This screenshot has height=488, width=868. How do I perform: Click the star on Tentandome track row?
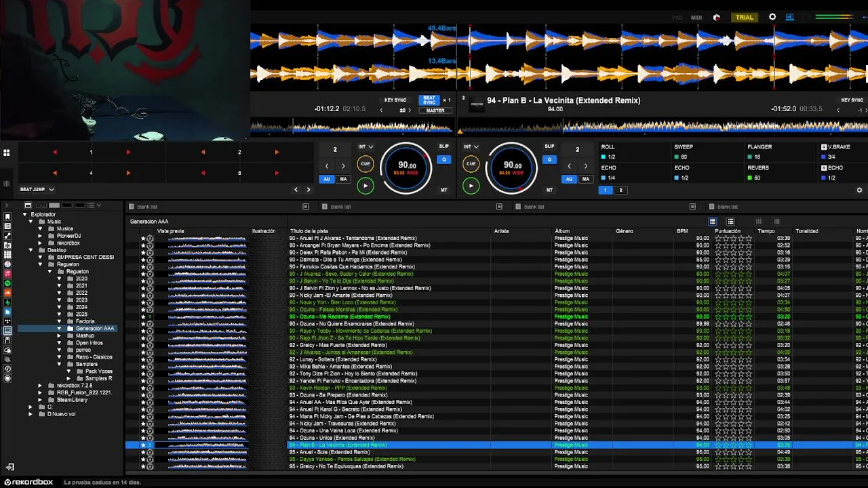click(143, 239)
